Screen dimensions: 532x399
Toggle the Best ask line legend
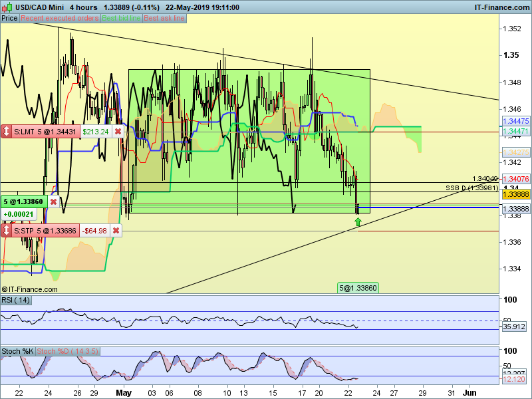tap(164, 19)
